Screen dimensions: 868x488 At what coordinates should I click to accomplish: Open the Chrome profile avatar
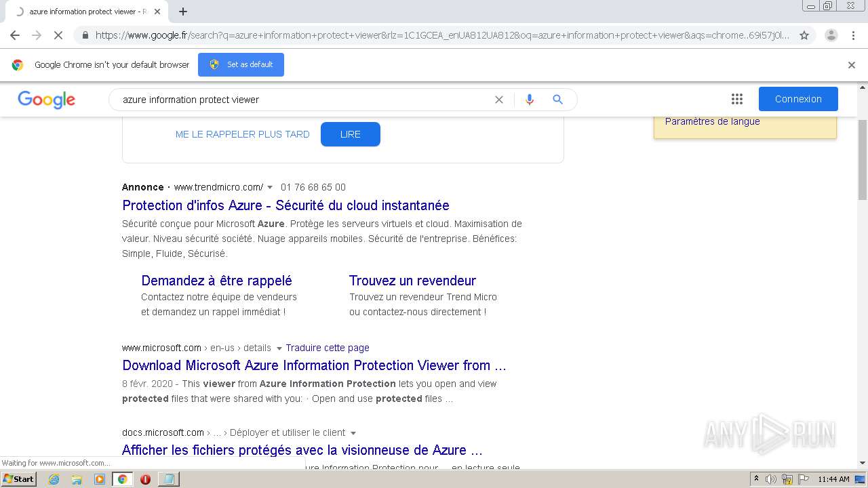tap(831, 35)
